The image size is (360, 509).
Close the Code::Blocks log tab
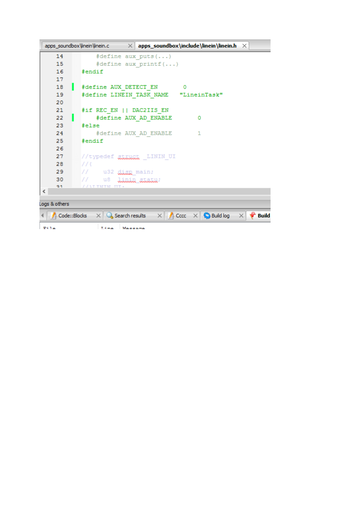98,216
